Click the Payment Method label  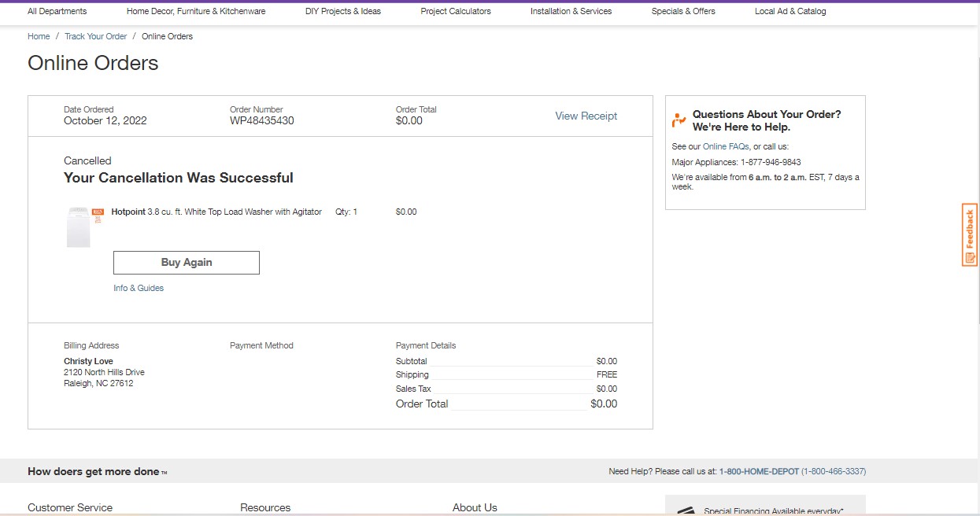[261, 345]
